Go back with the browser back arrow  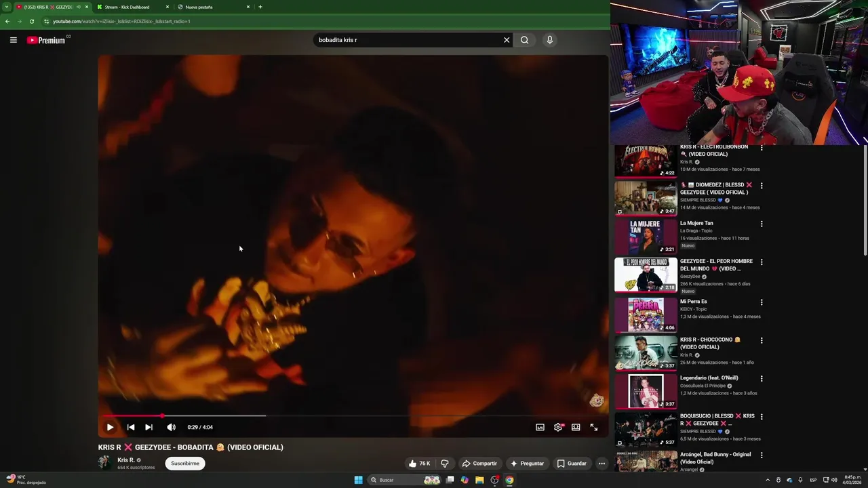(7, 21)
